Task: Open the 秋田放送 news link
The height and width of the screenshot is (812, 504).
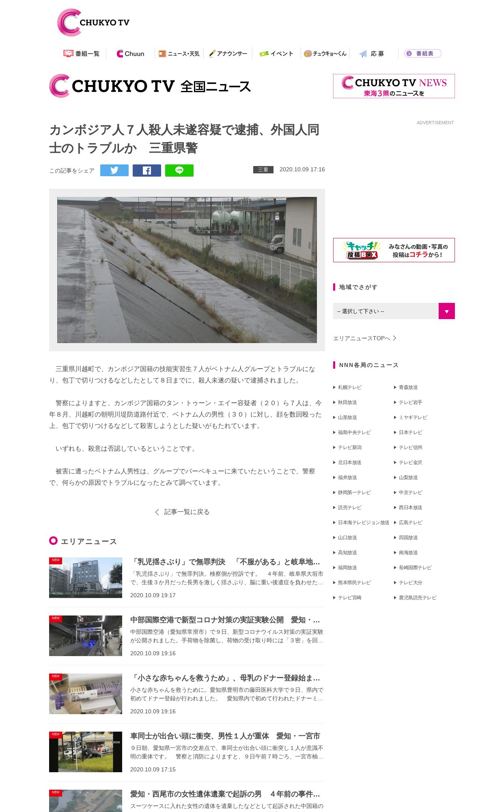Action: tap(345, 402)
